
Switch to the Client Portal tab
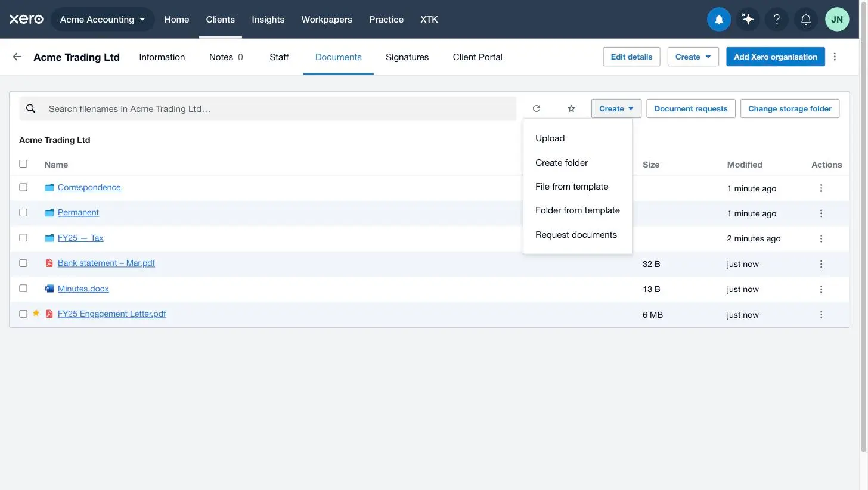tap(478, 57)
